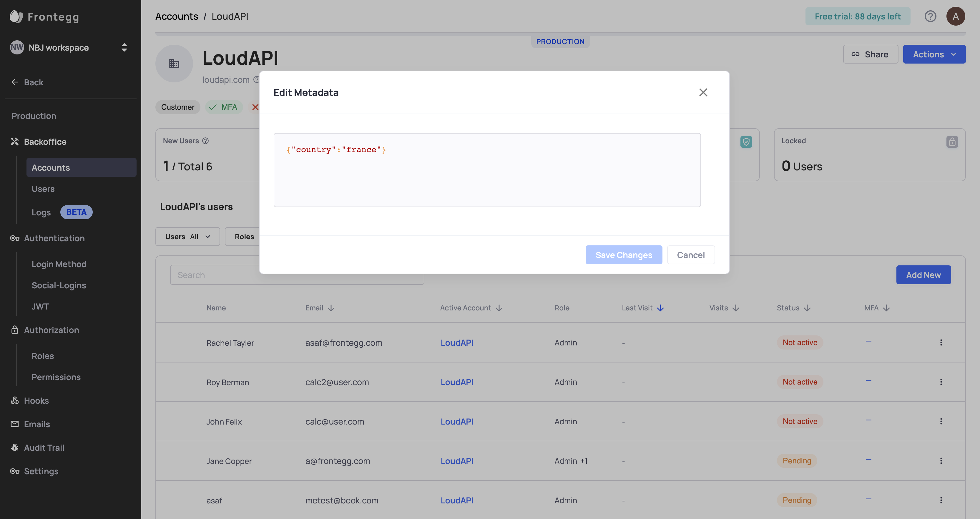Open Audit Trail in sidebar
980x519 pixels.
44,448
